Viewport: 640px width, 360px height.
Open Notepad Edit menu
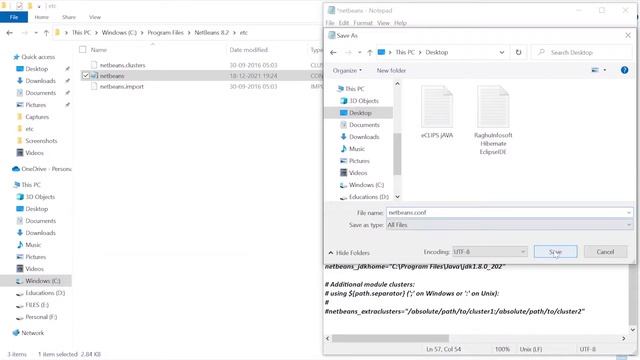click(x=344, y=23)
